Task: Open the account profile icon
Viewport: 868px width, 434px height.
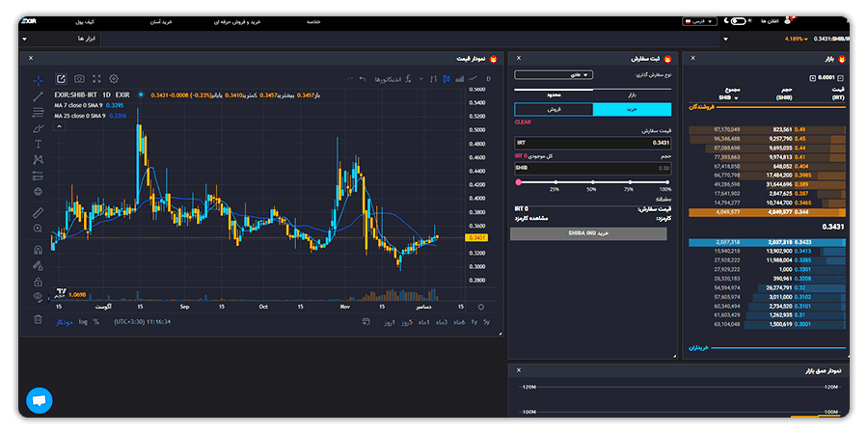Action: pyautogui.click(x=789, y=20)
